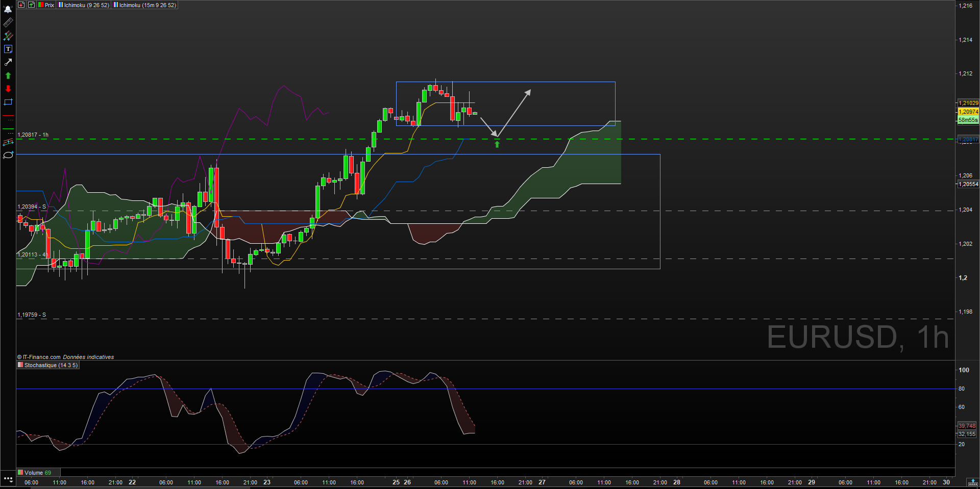Click the bottom-right scale adjust icon
Screen dimensions: 980x489
coord(973,482)
